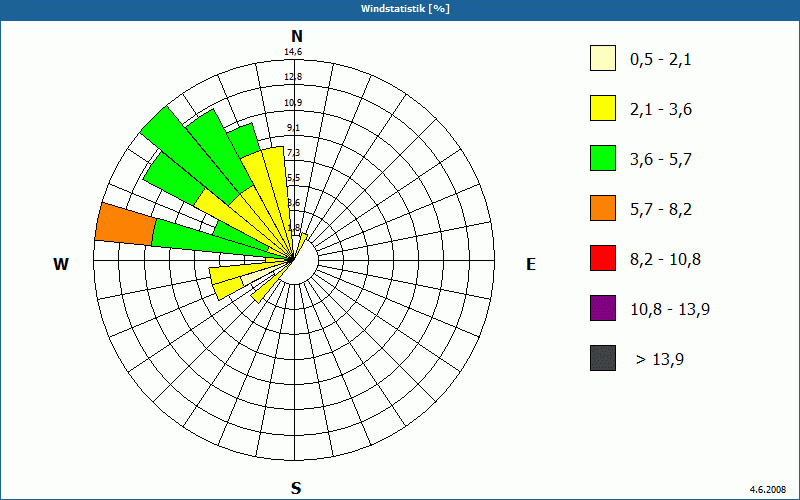Screen dimensions: 800x500
Task: Click the pale yellow 0,5 - 2,1 legend swatch
Action: point(603,58)
